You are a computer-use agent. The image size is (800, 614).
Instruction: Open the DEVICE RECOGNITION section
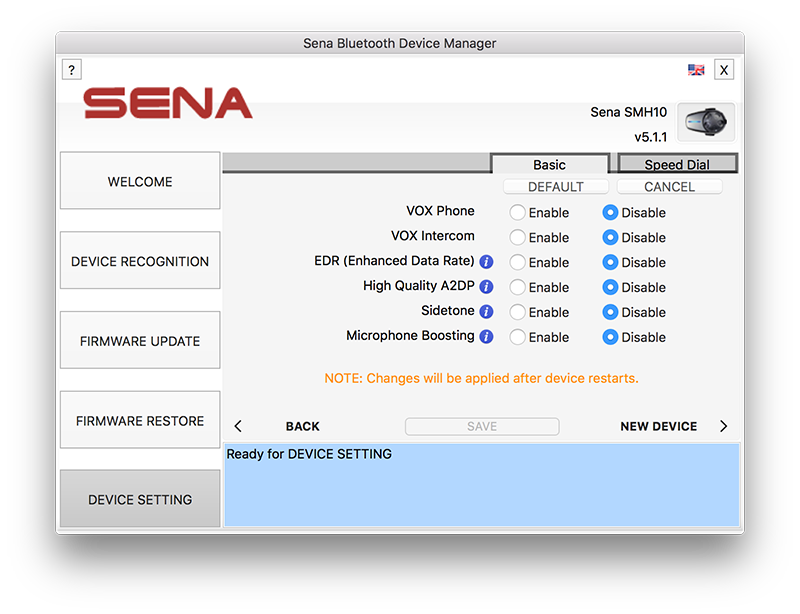(140, 260)
